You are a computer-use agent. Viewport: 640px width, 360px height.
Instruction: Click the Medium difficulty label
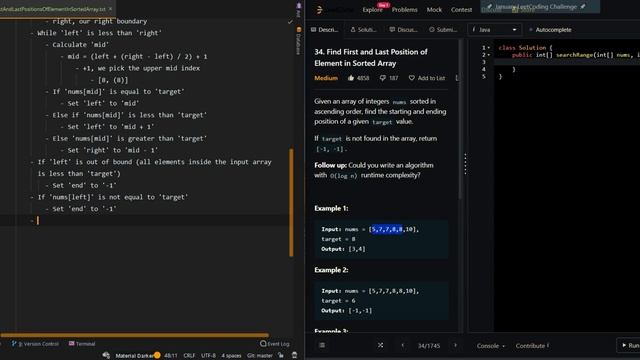pos(326,78)
